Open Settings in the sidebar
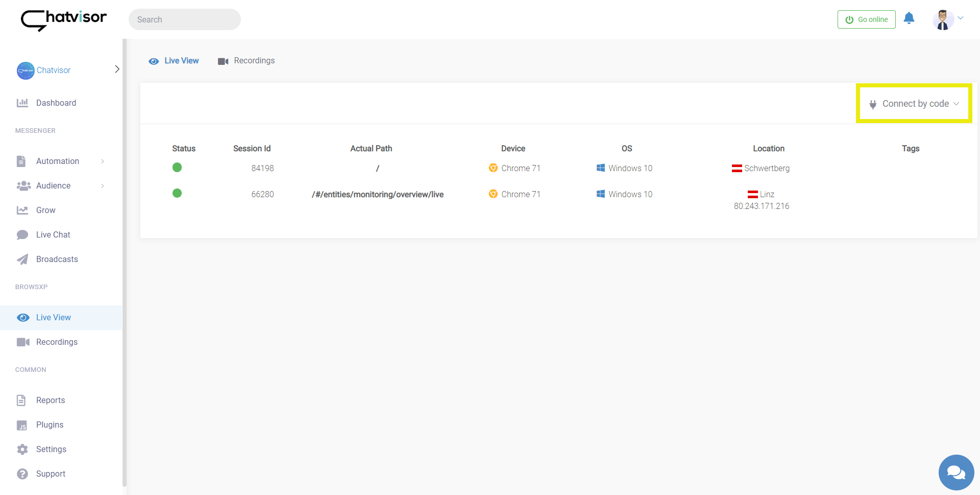 pos(51,449)
